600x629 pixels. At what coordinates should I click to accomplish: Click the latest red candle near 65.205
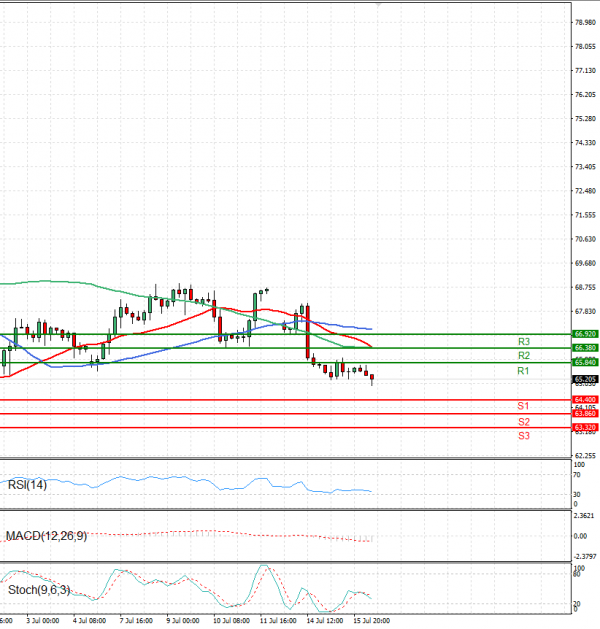(372, 377)
